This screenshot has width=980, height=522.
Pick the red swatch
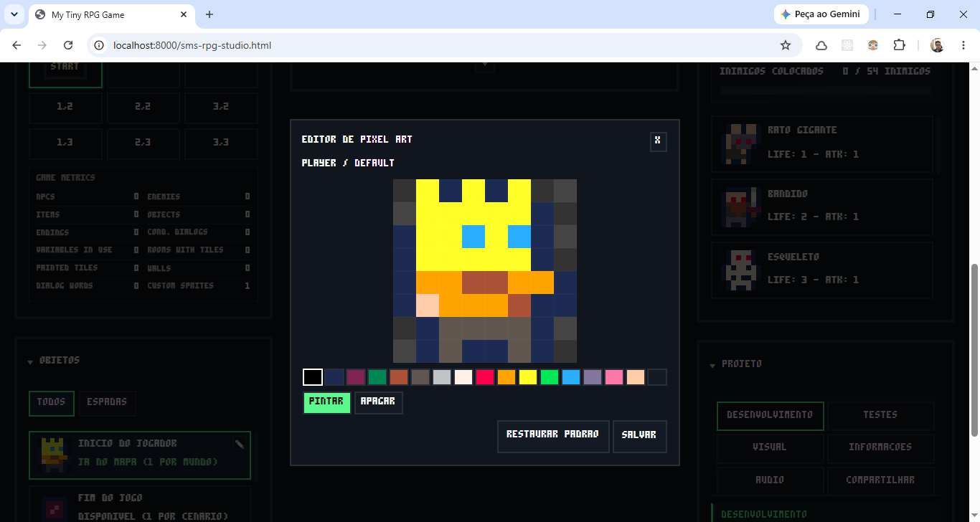tap(485, 377)
